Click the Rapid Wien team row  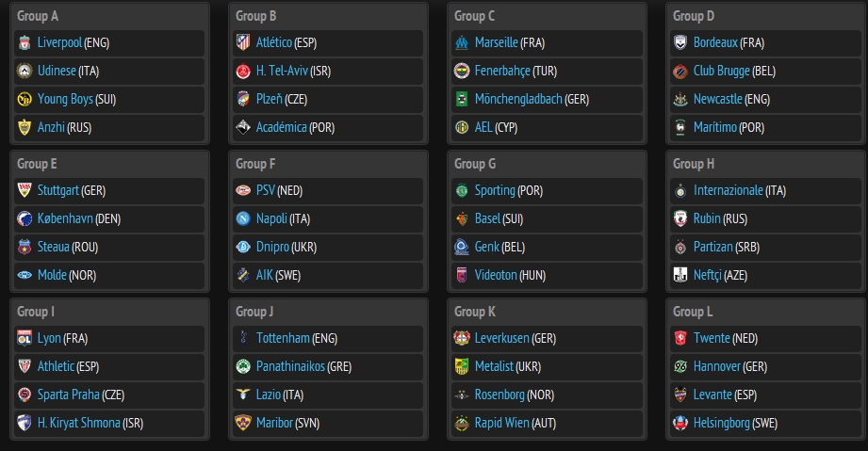point(547,423)
